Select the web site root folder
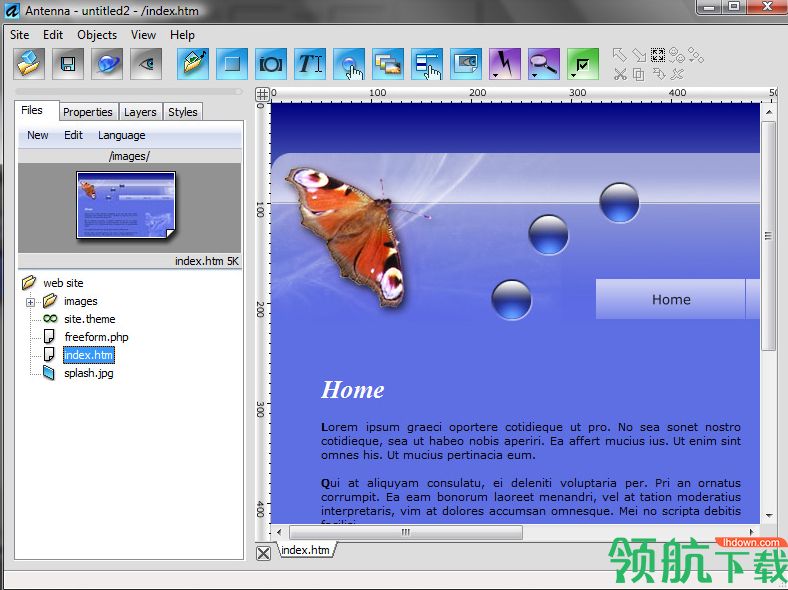This screenshot has width=788, height=590. coord(63,283)
